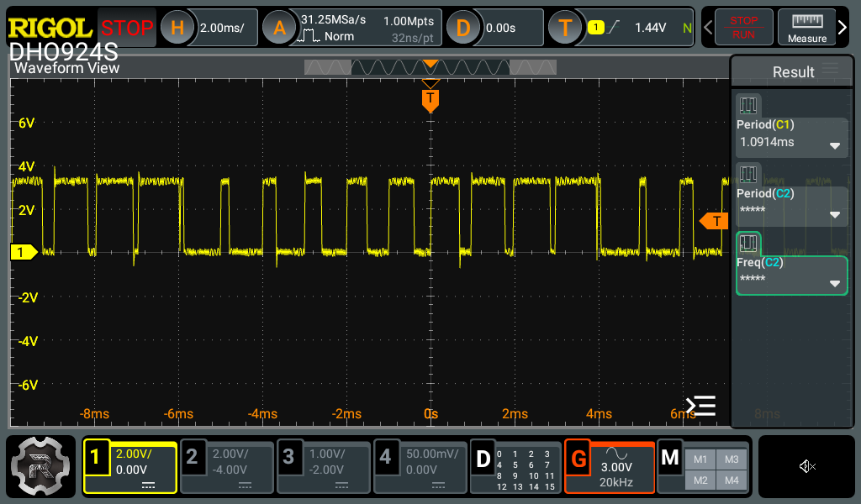Select the Period(C1) measurement item
The height and width of the screenshot is (504, 861).
792,139
